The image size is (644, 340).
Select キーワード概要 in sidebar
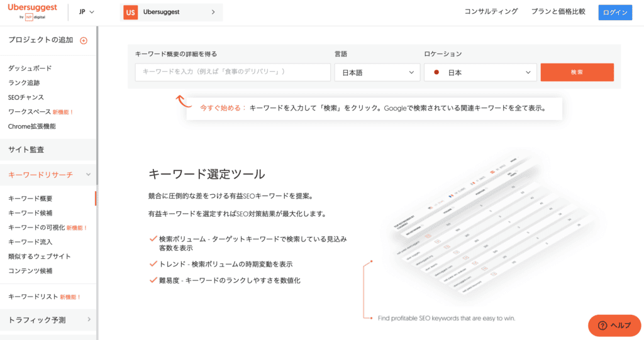click(x=30, y=199)
